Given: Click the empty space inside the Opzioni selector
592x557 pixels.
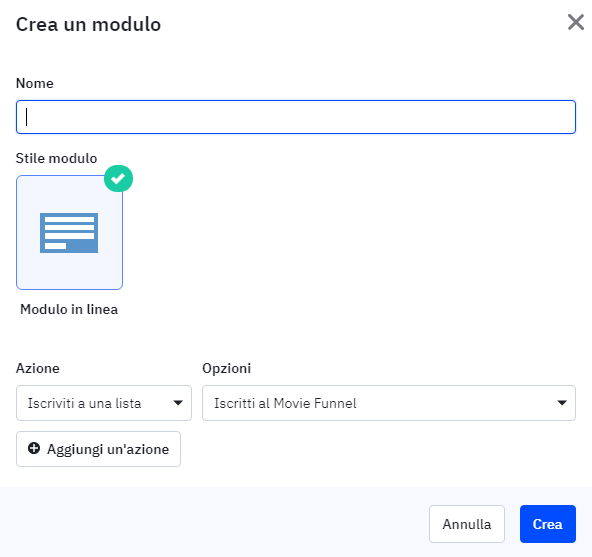Looking at the screenshot, I should pyautogui.click(x=453, y=403).
